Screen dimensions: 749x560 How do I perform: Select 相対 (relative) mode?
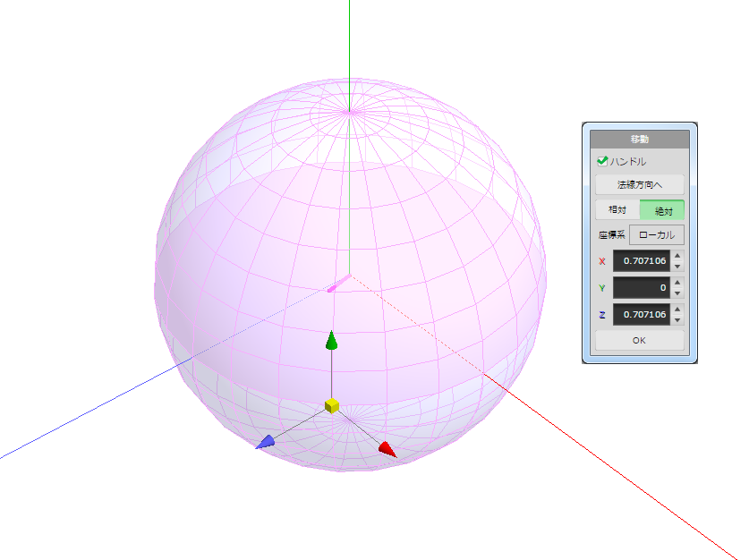click(617, 210)
